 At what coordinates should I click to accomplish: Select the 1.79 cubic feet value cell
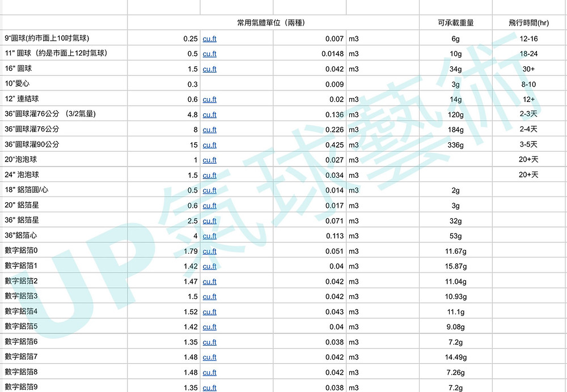(164, 250)
